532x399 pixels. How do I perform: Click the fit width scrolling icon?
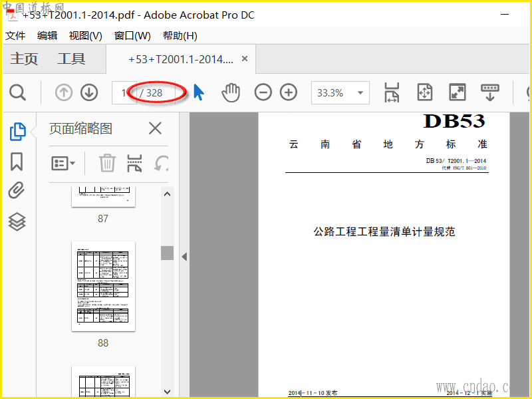392,92
